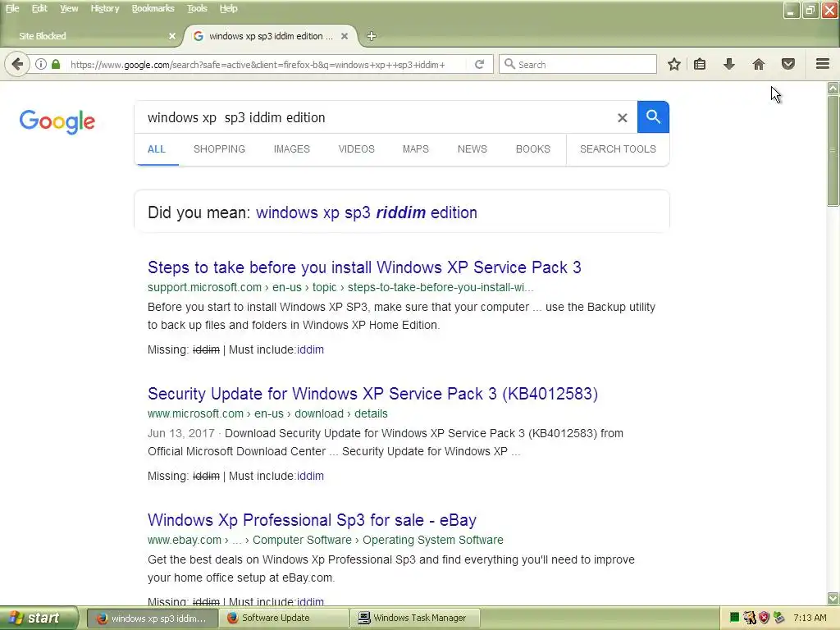Switch to Firefox taskbar button 'windows xp sp3 iddim'
840x630 pixels.
point(152,619)
